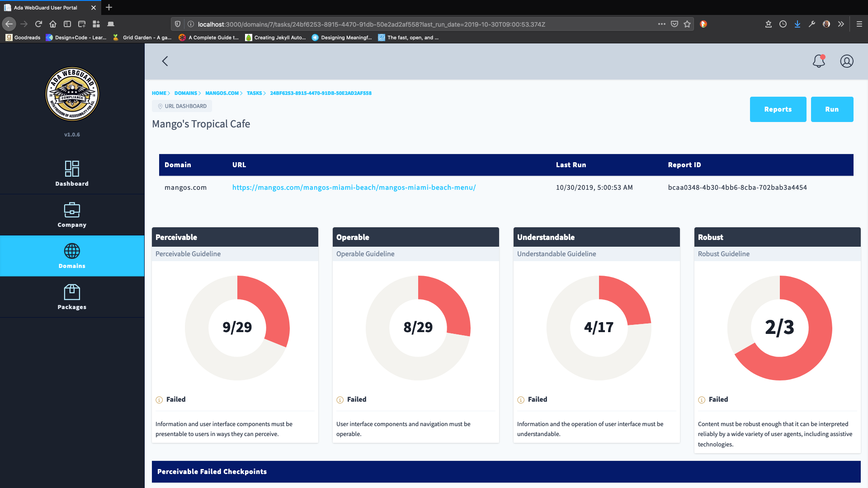This screenshot has width=868, height=488.
Task: Click the Failed info icon under Perceivable
Action: tap(159, 400)
